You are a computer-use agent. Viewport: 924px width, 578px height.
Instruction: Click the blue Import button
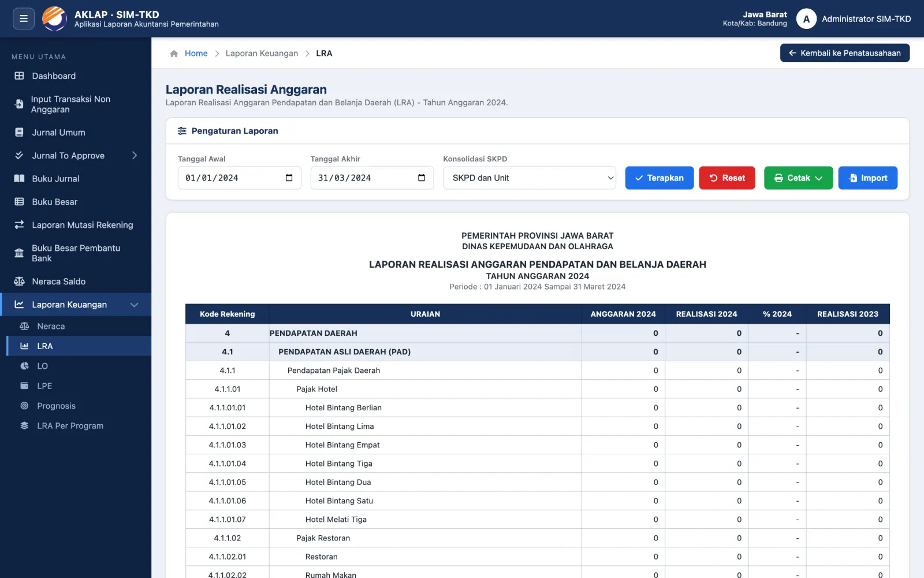pos(868,178)
